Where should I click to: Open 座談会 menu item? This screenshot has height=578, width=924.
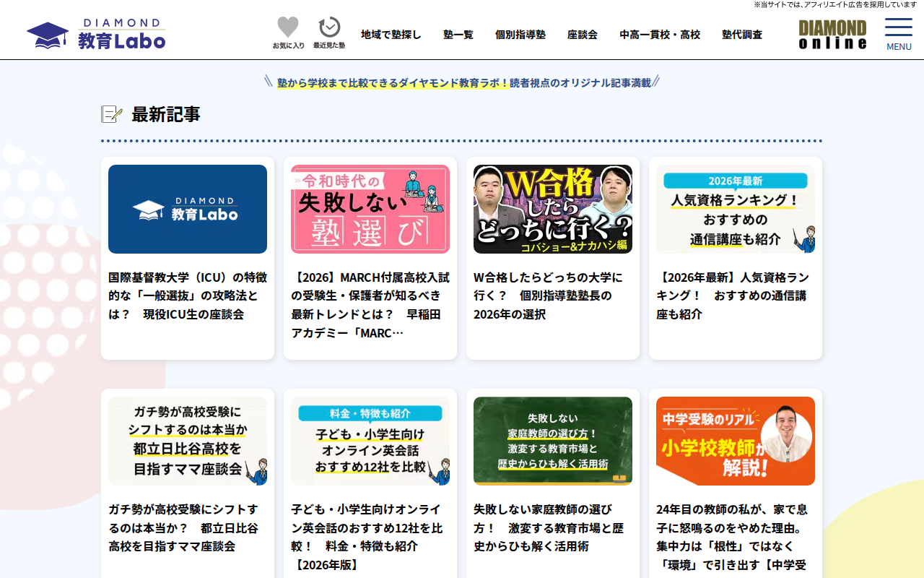(x=583, y=34)
